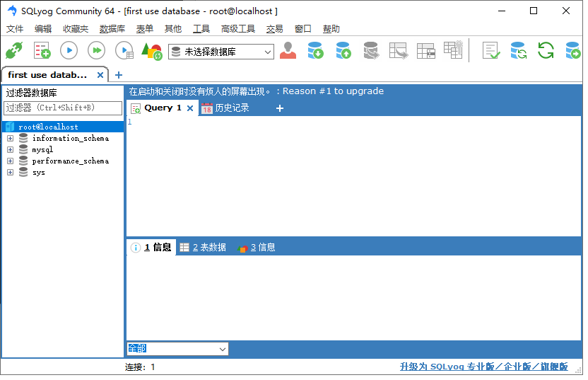The height and width of the screenshot is (380, 588).
Task: Select sys database in tree
Action: click(x=39, y=173)
